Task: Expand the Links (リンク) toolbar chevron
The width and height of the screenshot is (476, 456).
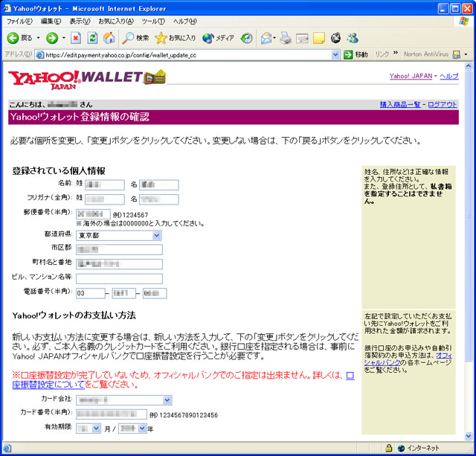Action: 396,53
